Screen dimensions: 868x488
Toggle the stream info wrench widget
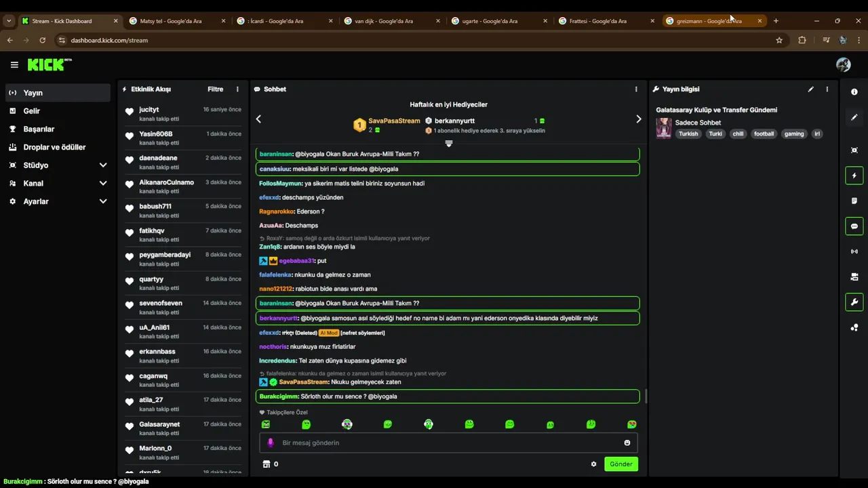coord(854,302)
